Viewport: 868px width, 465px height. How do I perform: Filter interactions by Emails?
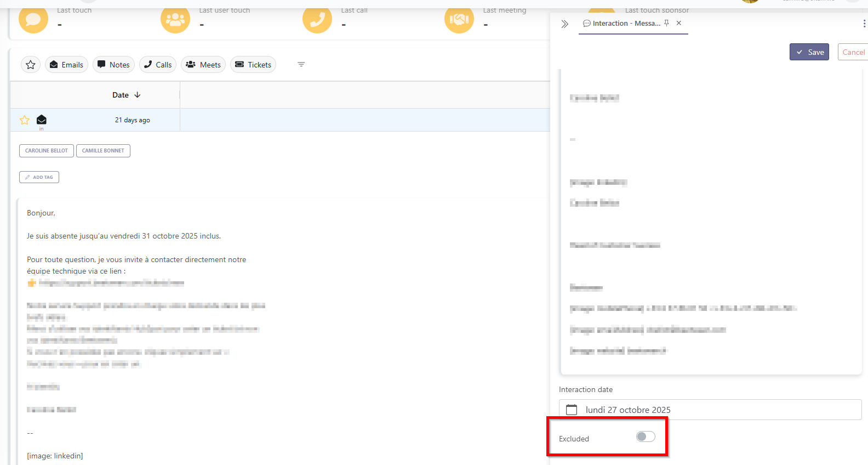66,65
